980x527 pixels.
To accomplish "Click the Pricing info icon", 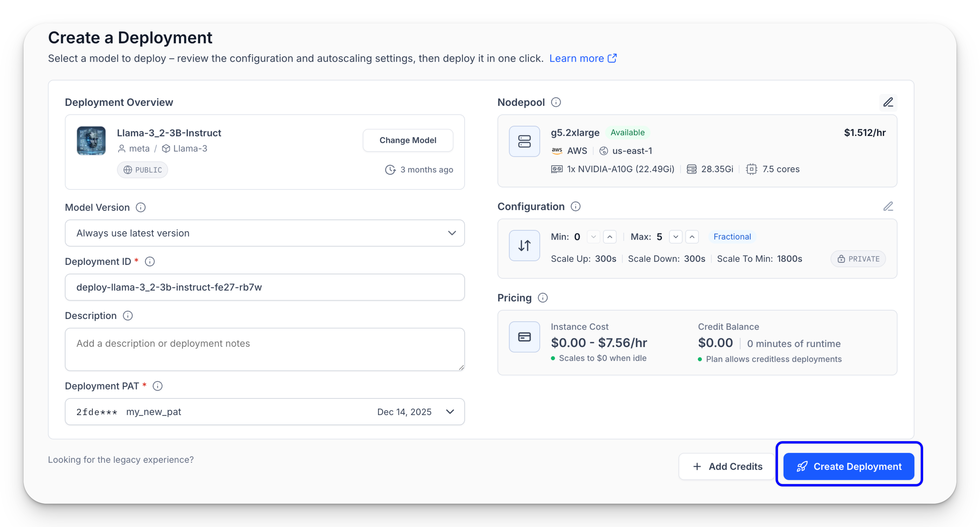I will click(543, 298).
